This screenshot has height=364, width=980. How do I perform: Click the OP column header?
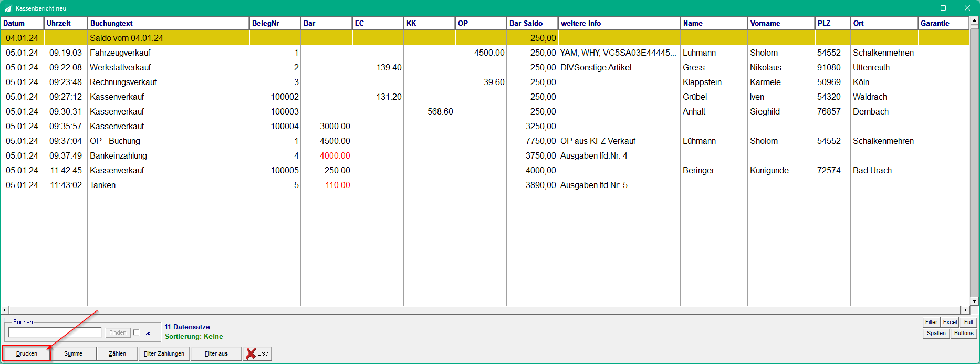(x=481, y=23)
